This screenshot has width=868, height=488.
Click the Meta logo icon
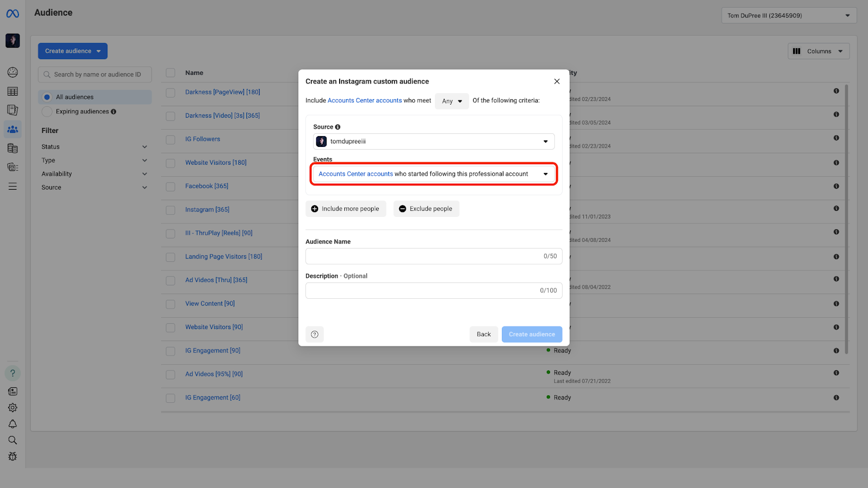tap(12, 14)
